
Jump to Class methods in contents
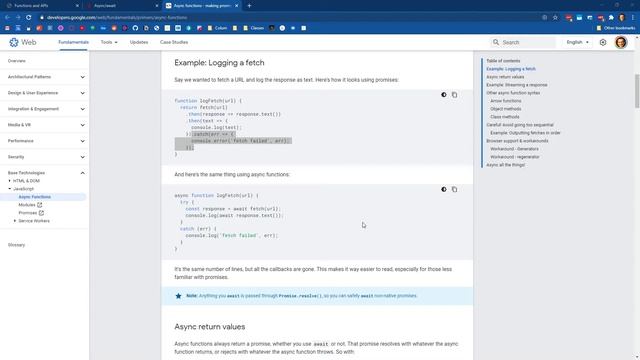(x=505, y=117)
